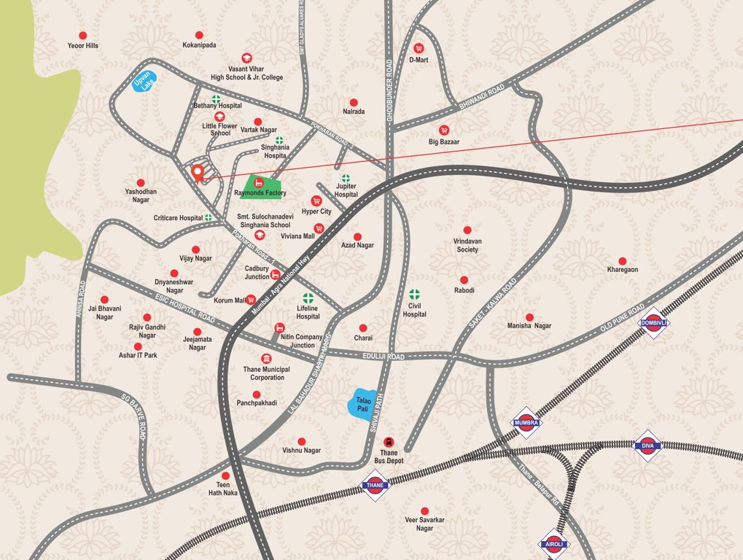Select the Thane Municipal Corporation building icon
Screen dimensions: 743x560
click(x=265, y=358)
